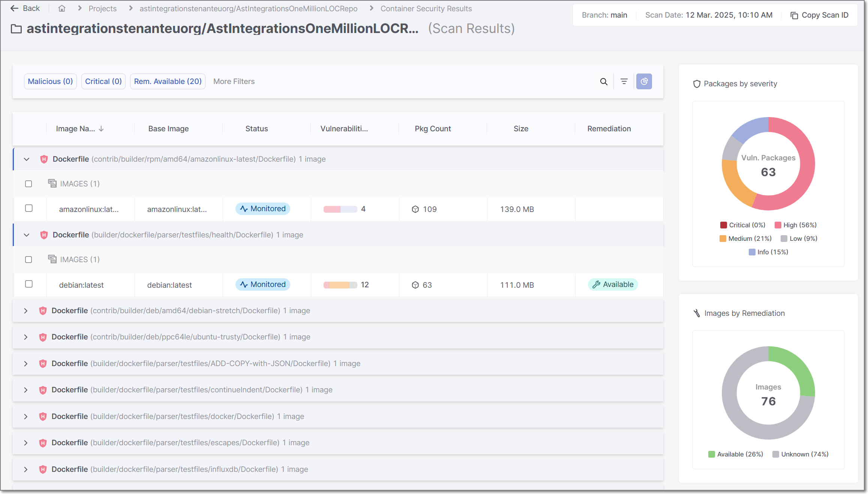This screenshot has height=494, width=868.
Task: Check the debian:latest image row checkbox
Action: coord(29,284)
